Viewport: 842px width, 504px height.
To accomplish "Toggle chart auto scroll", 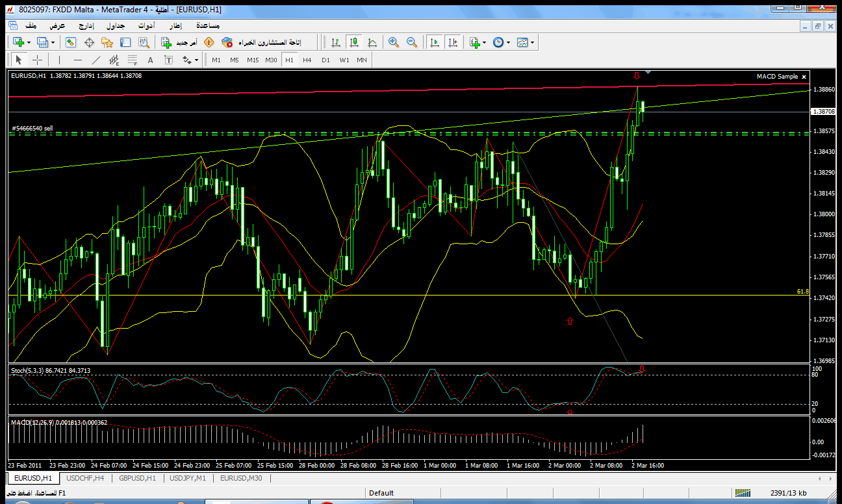I will pos(435,42).
